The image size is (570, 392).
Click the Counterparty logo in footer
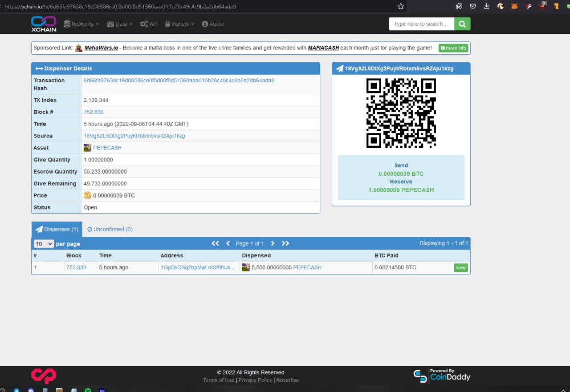pyautogui.click(x=44, y=376)
